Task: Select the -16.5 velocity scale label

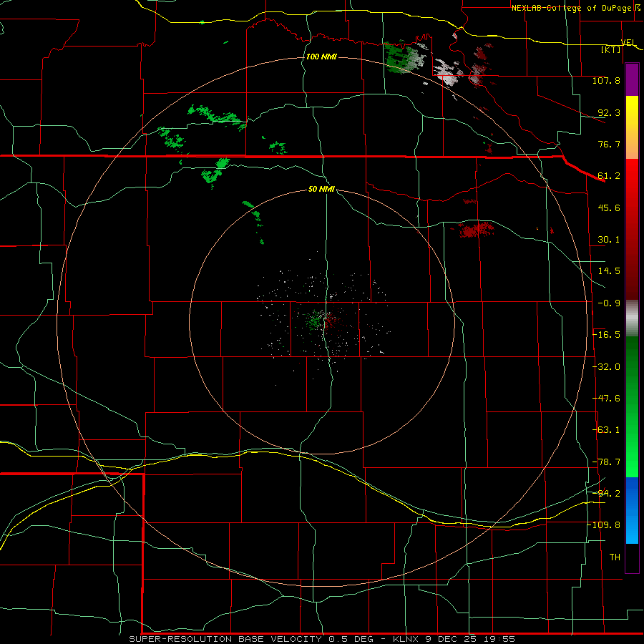Action: pos(607,335)
